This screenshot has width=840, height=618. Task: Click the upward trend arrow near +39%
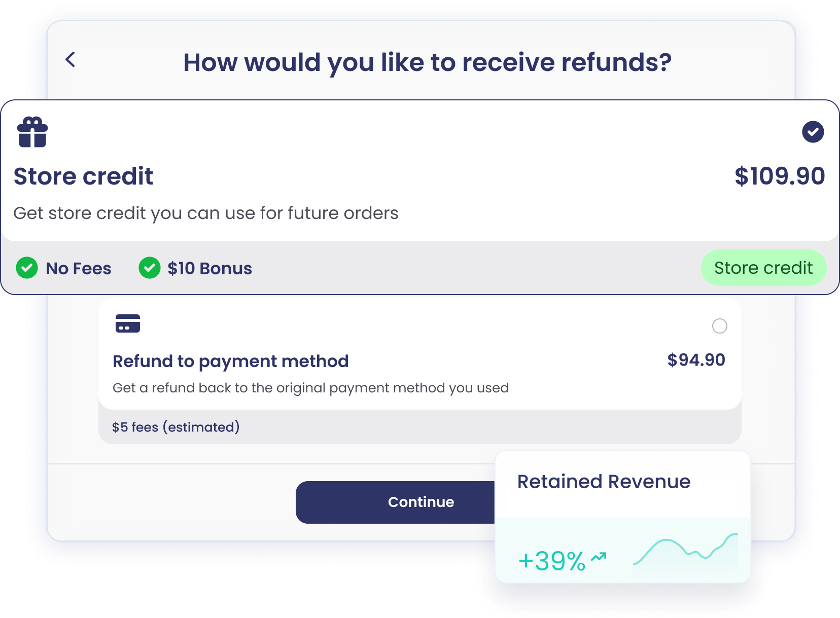(599, 557)
